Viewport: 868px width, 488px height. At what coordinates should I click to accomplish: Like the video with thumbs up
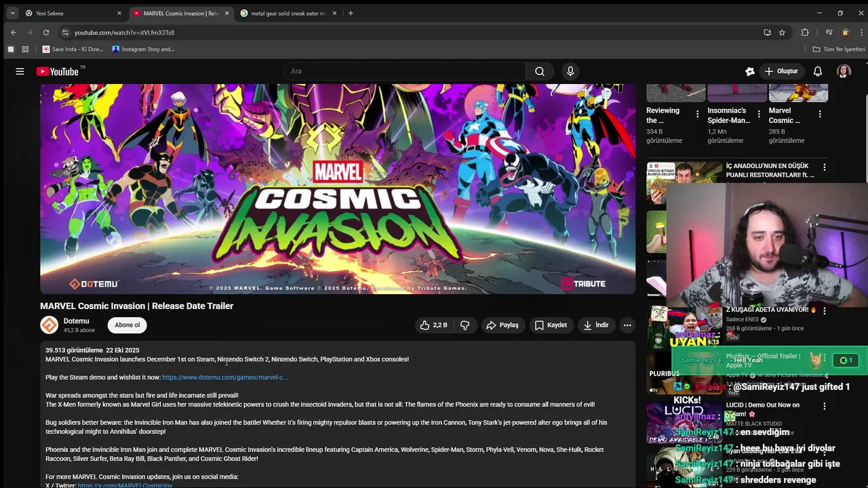(x=433, y=325)
